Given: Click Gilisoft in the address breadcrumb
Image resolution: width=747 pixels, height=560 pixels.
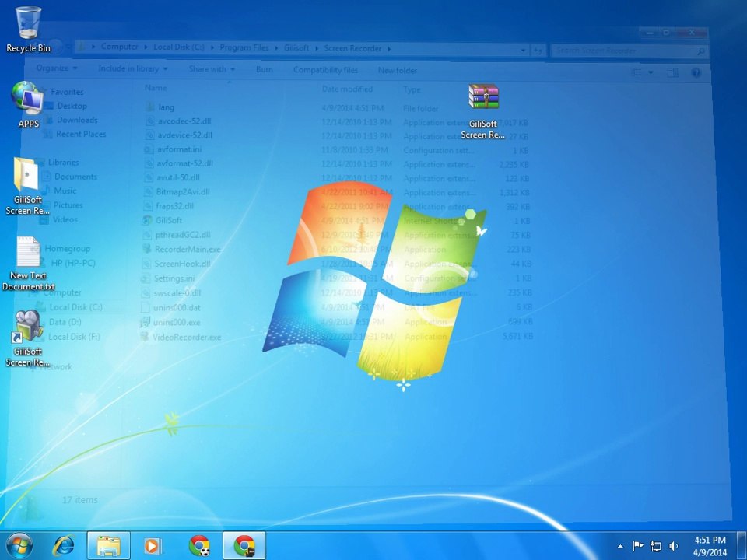Looking at the screenshot, I should 296,48.
